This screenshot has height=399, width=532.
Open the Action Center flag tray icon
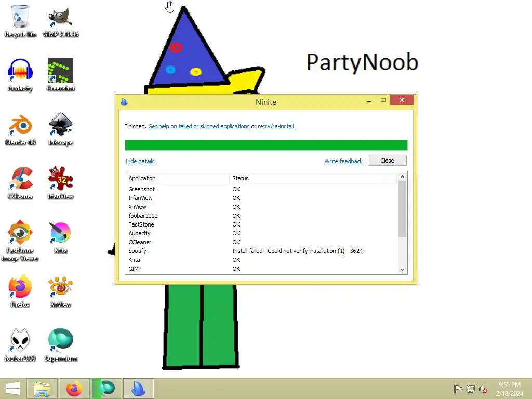click(x=458, y=389)
